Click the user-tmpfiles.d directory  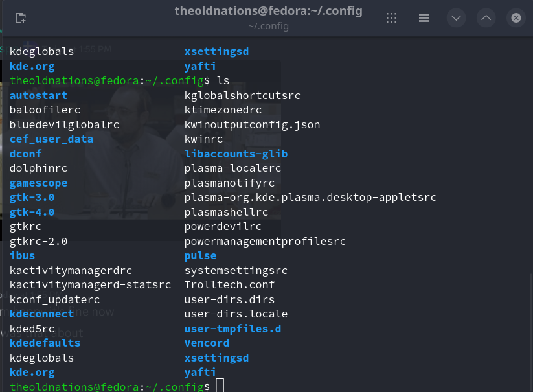(x=233, y=329)
